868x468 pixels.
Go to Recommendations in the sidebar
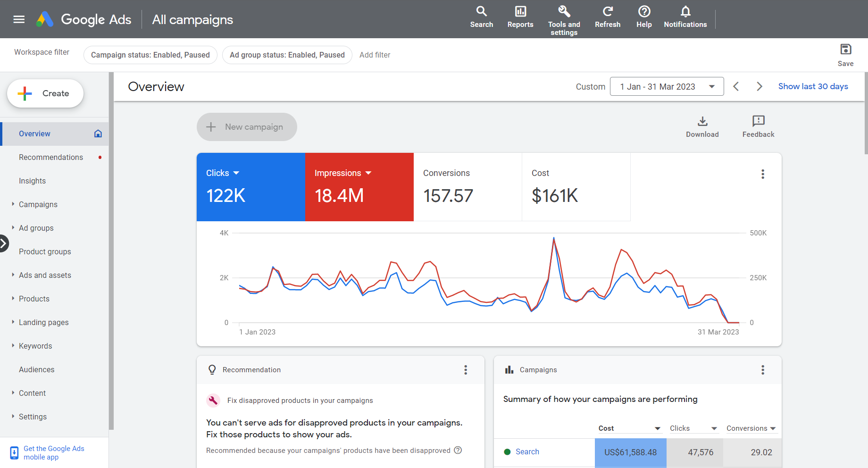(51, 157)
